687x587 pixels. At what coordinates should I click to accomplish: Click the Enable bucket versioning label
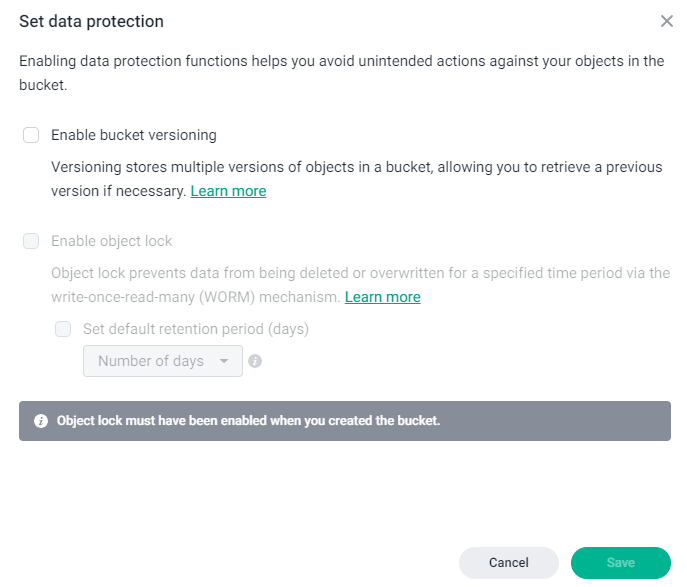134,135
